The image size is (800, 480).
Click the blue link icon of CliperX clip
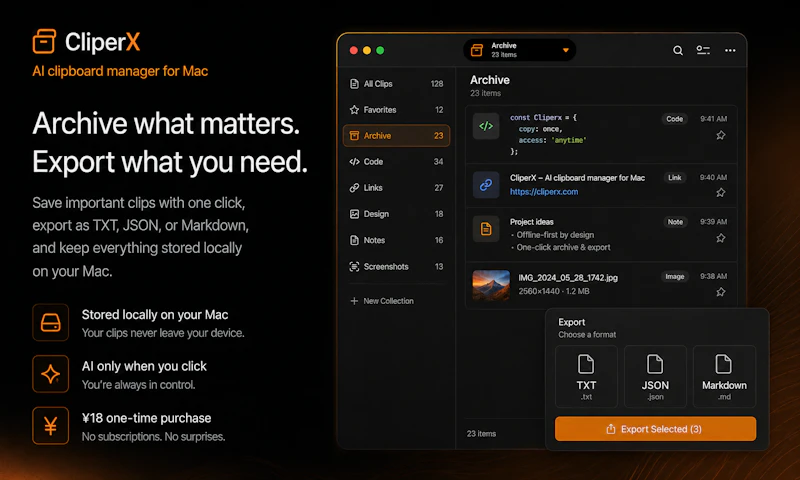tap(486, 184)
